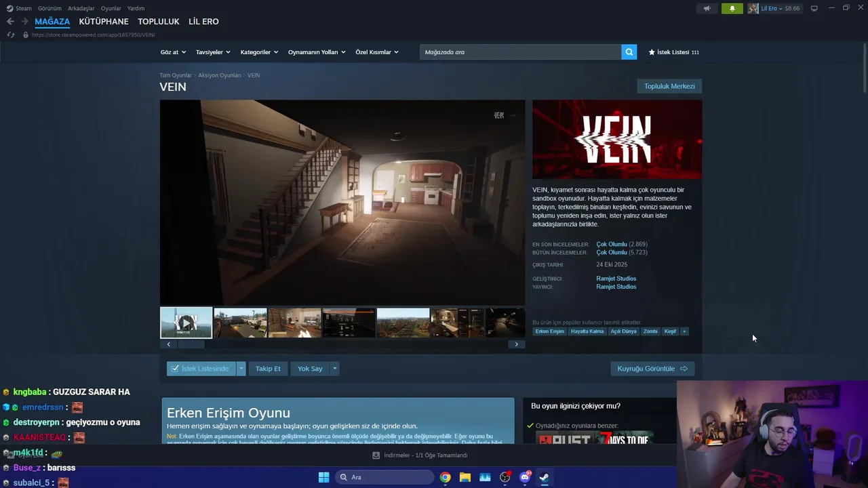Image resolution: width=868 pixels, height=488 pixels.
Task: Click the plus button to add tags
Action: (684, 331)
